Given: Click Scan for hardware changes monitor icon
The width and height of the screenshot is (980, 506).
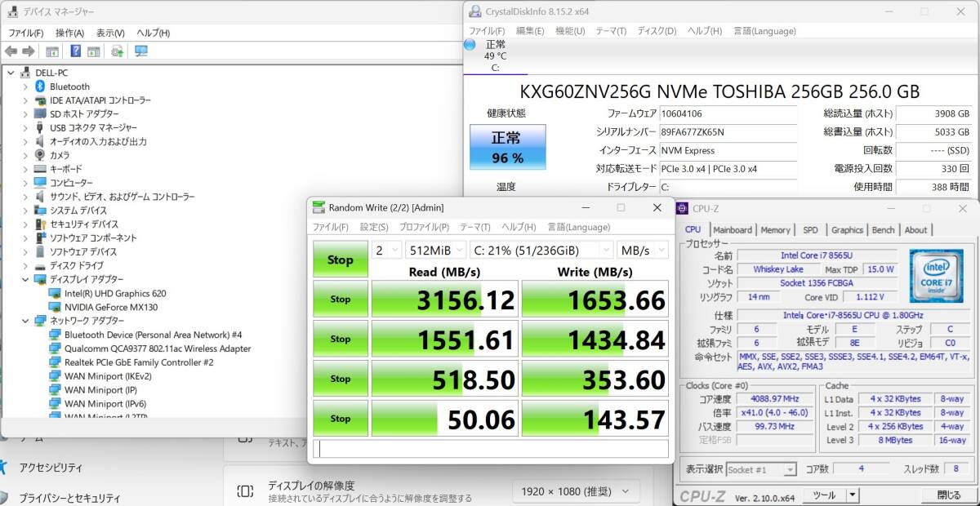Looking at the screenshot, I should click(140, 51).
